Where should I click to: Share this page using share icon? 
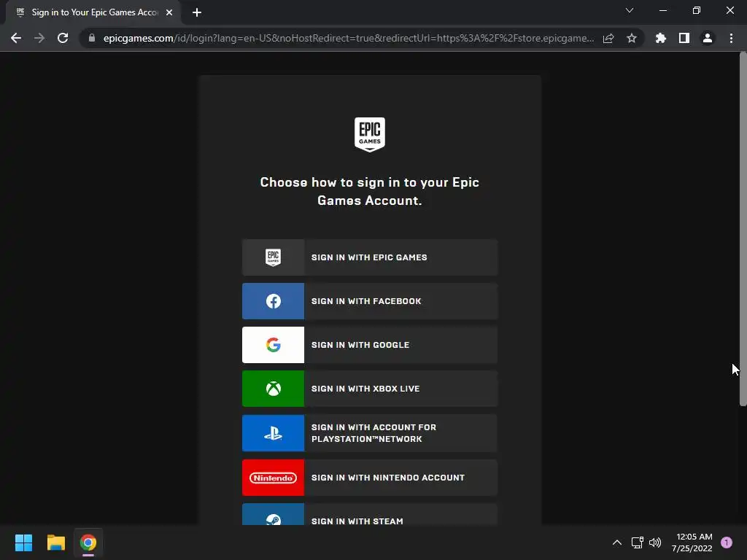click(608, 38)
